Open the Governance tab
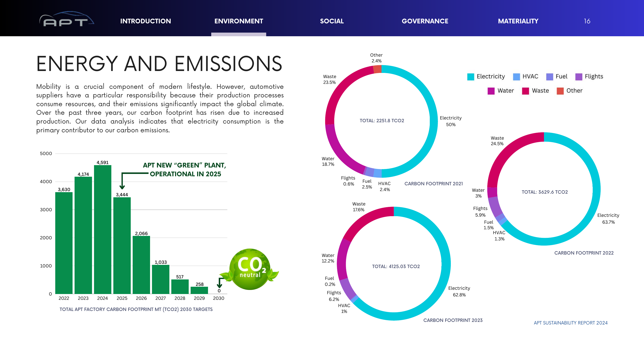The image size is (644, 362). (425, 21)
